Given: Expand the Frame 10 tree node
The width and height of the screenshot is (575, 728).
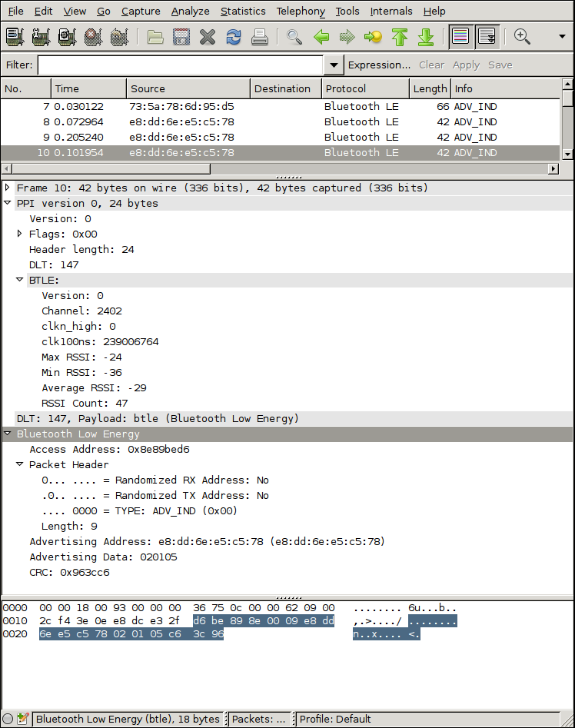Looking at the screenshot, I should pos(8,188).
